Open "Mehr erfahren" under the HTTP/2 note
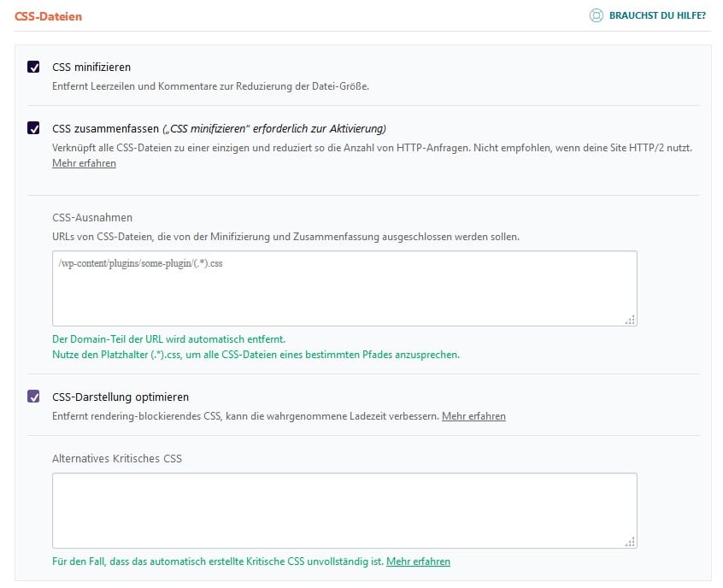The width and height of the screenshot is (723, 588). [84, 163]
